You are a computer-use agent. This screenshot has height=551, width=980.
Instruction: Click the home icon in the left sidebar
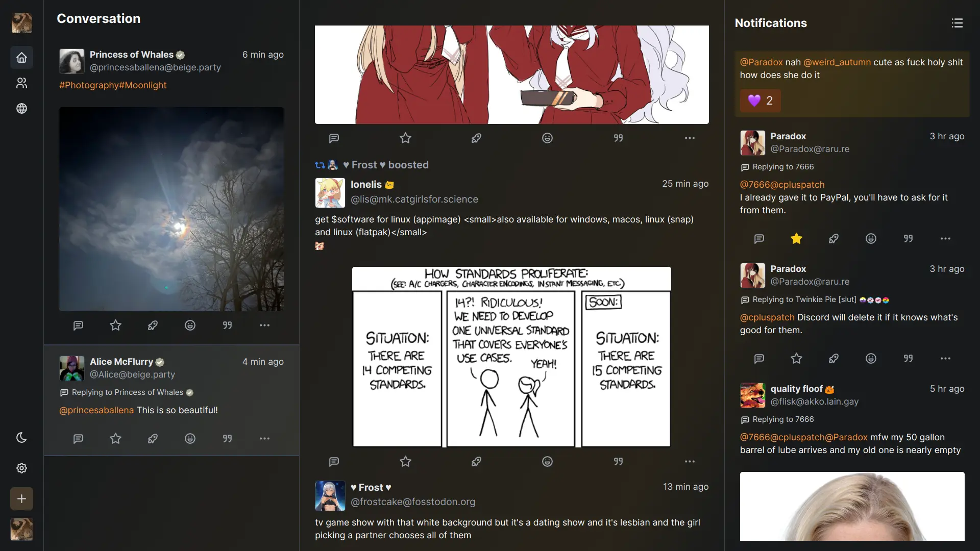21,57
